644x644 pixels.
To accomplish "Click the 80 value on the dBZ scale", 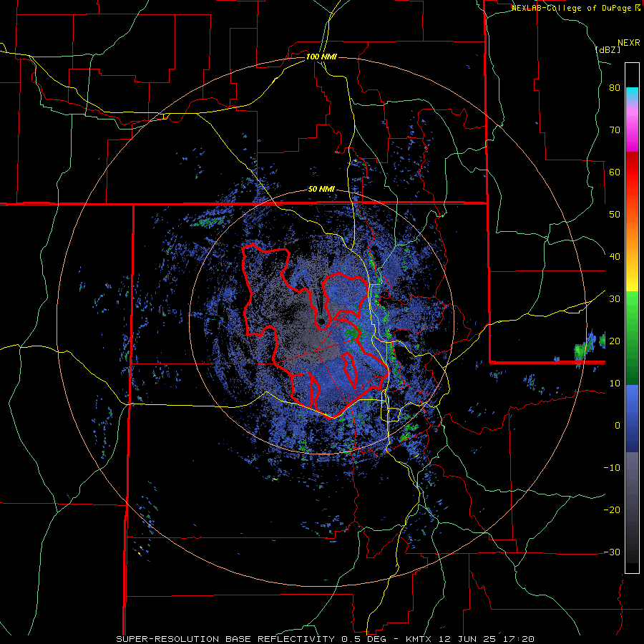I will coord(615,88).
